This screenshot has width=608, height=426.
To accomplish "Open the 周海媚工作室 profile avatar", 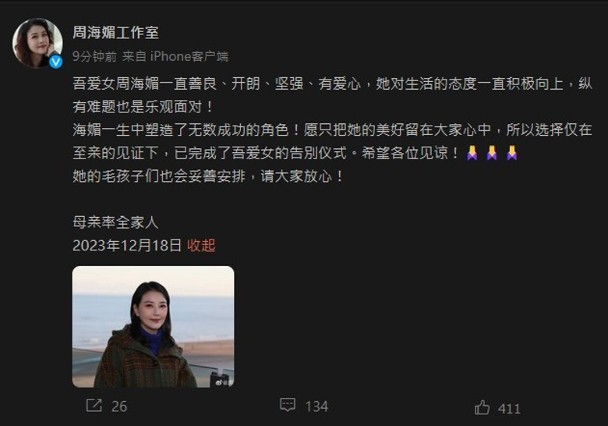I will (x=38, y=43).
